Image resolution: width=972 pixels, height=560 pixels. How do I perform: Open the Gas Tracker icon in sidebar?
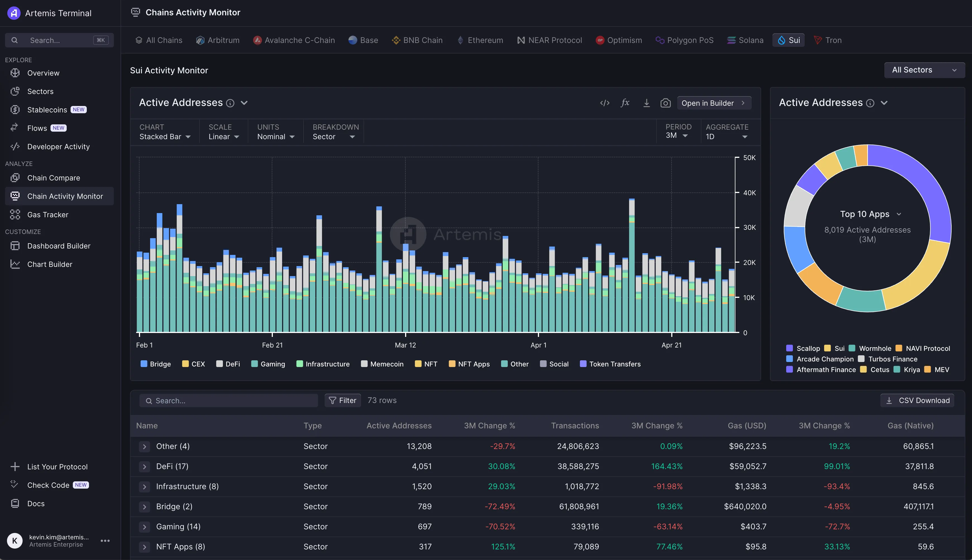tap(15, 214)
